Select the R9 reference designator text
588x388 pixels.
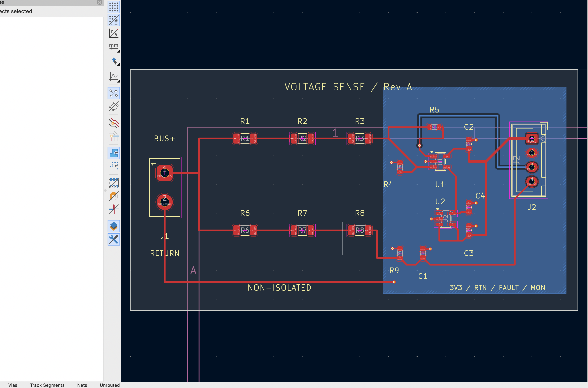(x=394, y=270)
